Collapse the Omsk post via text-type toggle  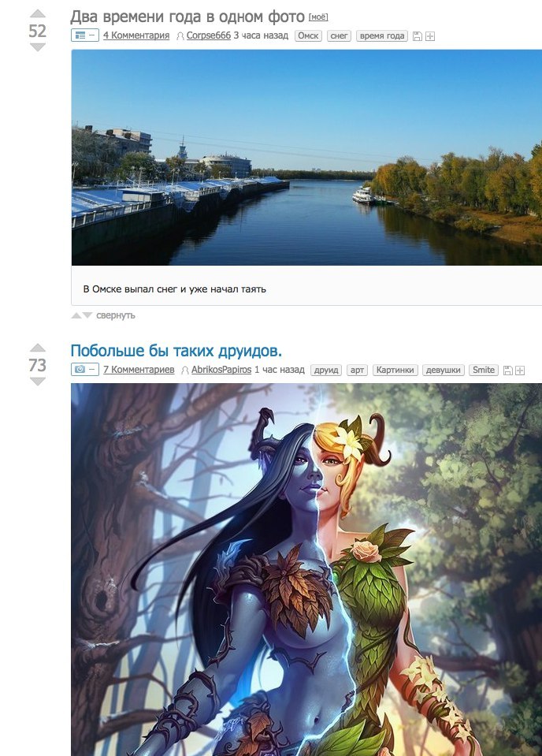pyautogui.click(x=85, y=35)
